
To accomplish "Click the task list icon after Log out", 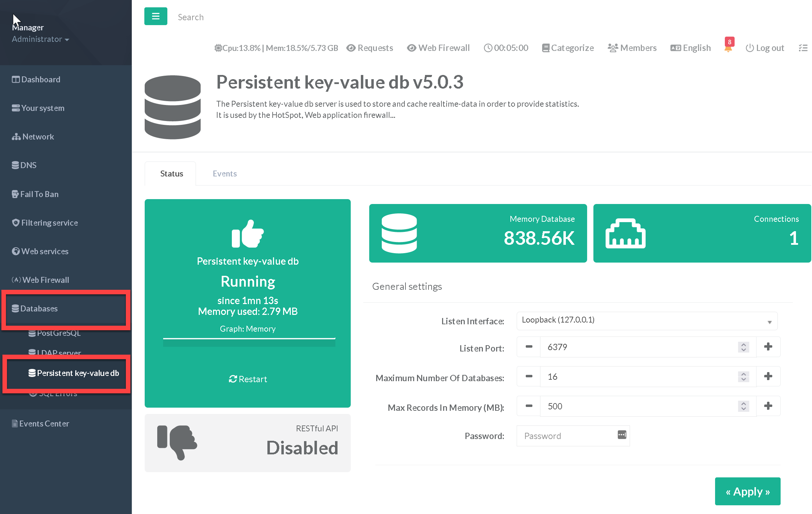I will 803,48.
